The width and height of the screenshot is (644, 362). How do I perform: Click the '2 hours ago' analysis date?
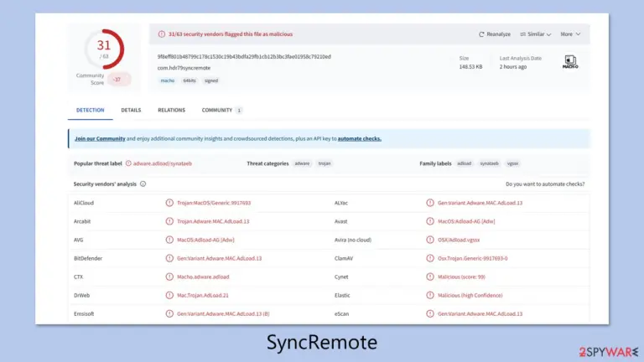click(513, 66)
